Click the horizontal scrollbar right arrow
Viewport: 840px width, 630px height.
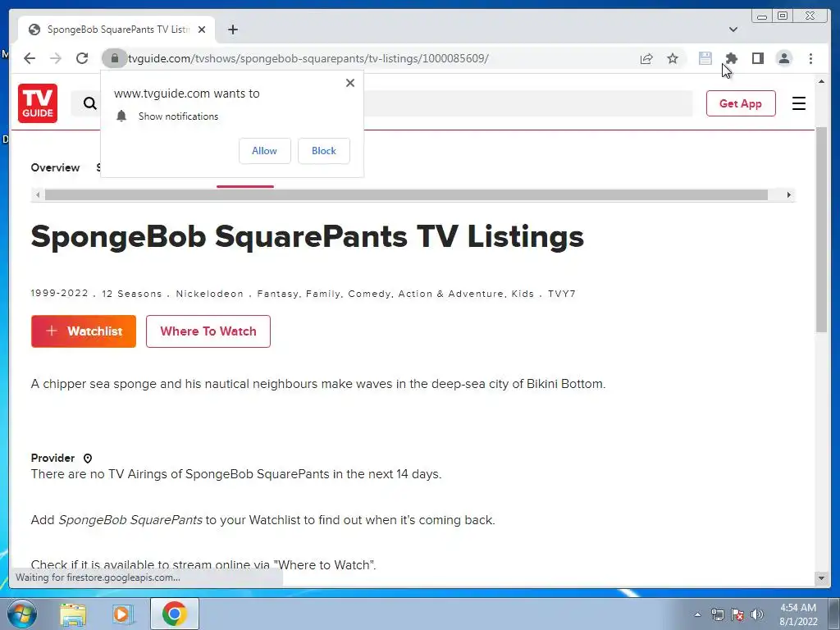789,195
